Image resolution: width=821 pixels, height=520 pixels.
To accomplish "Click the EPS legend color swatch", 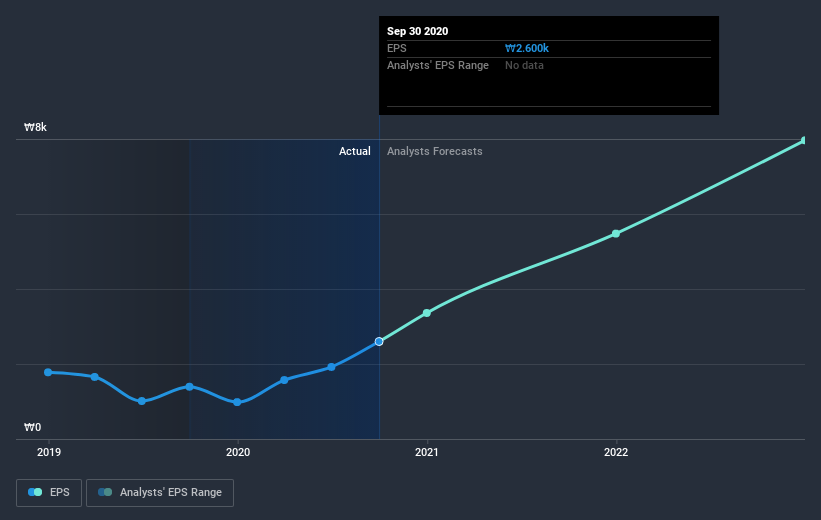I will coord(35,492).
